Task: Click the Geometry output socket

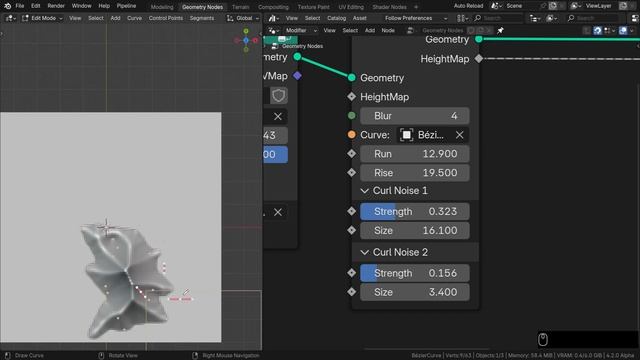Action: tap(479, 39)
